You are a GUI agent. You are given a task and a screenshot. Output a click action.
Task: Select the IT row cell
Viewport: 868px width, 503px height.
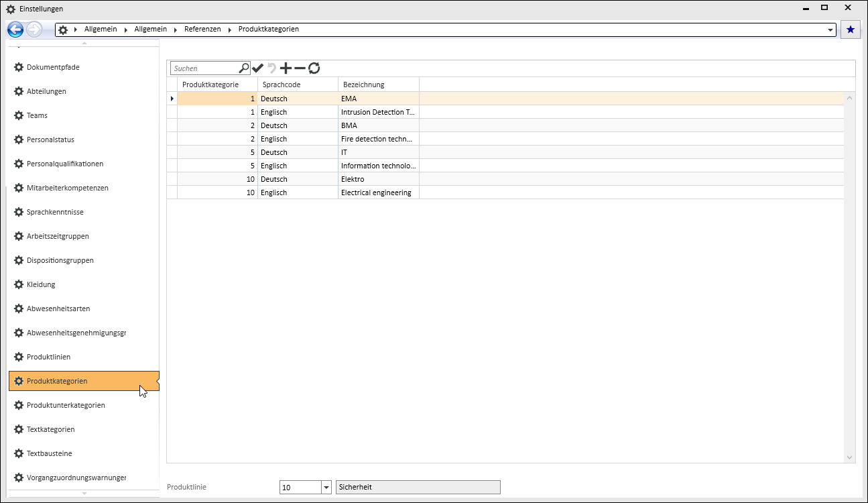[x=379, y=152]
